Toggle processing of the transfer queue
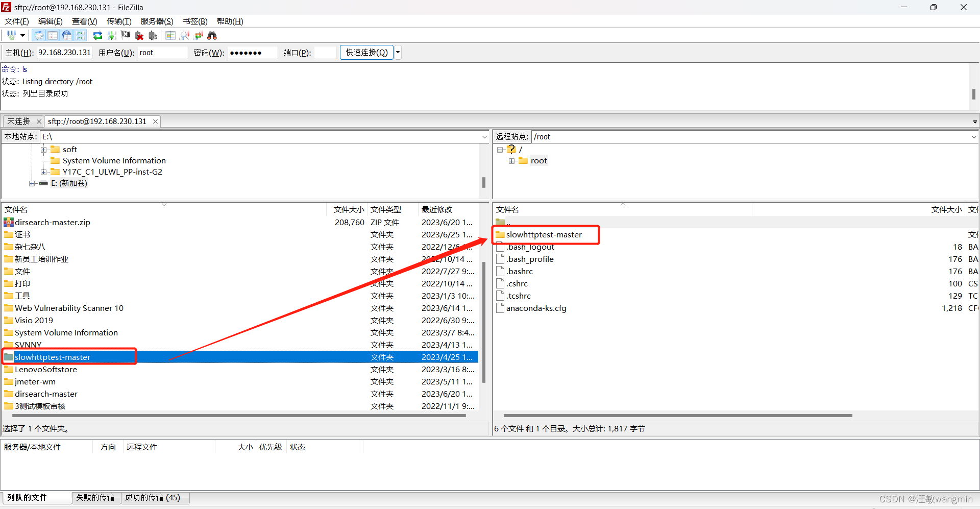The height and width of the screenshot is (509, 980). (112, 35)
